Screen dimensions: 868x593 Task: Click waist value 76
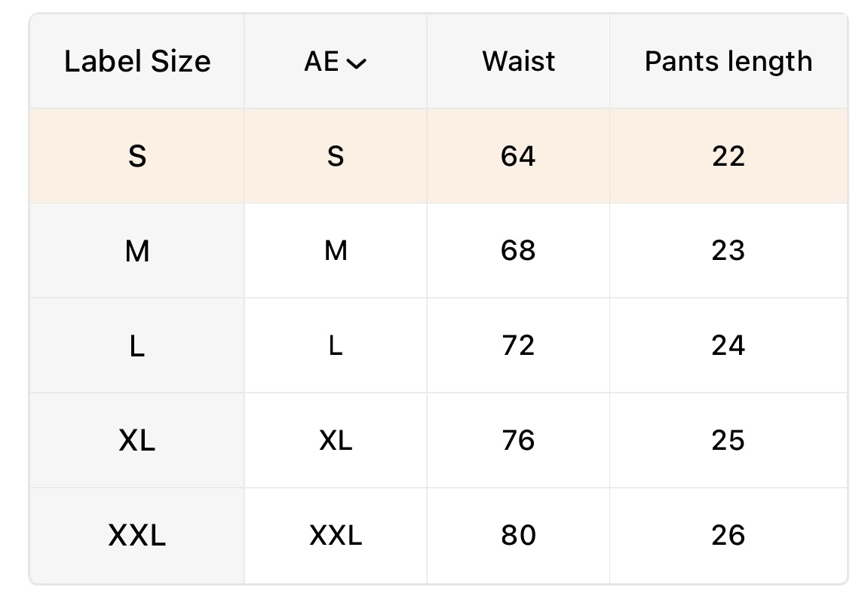pyautogui.click(x=518, y=441)
